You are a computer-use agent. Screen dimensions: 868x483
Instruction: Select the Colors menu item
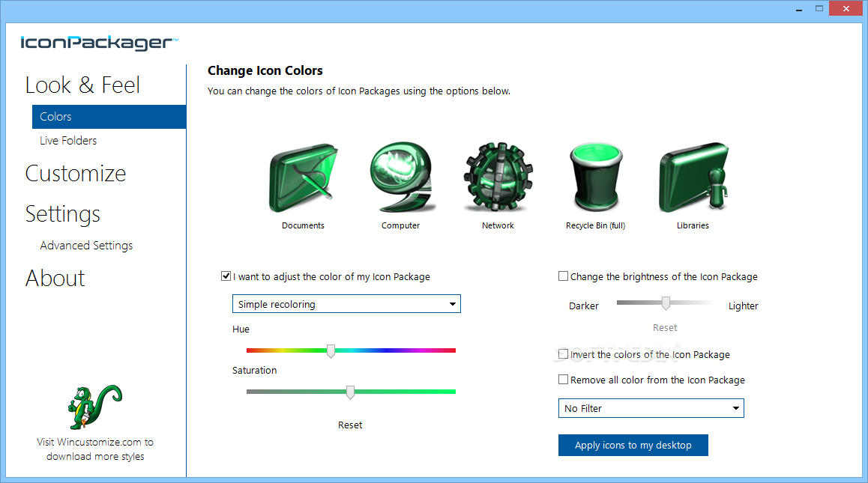[109, 117]
